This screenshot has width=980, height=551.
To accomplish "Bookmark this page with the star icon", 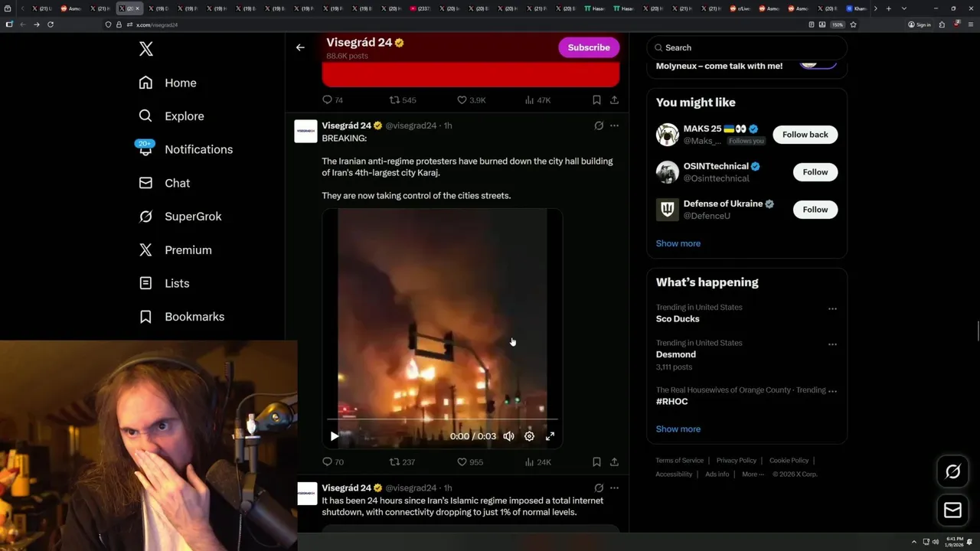I will (x=853, y=24).
